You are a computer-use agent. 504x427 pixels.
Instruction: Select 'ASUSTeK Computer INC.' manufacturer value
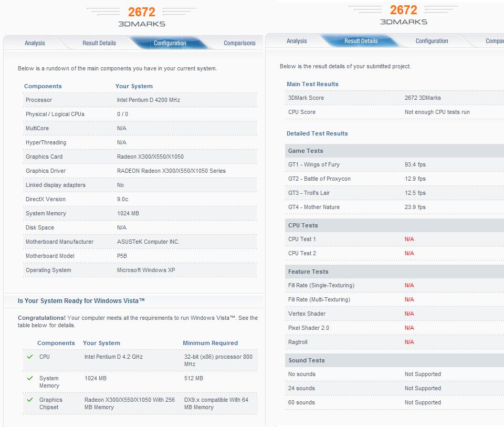pos(148,242)
